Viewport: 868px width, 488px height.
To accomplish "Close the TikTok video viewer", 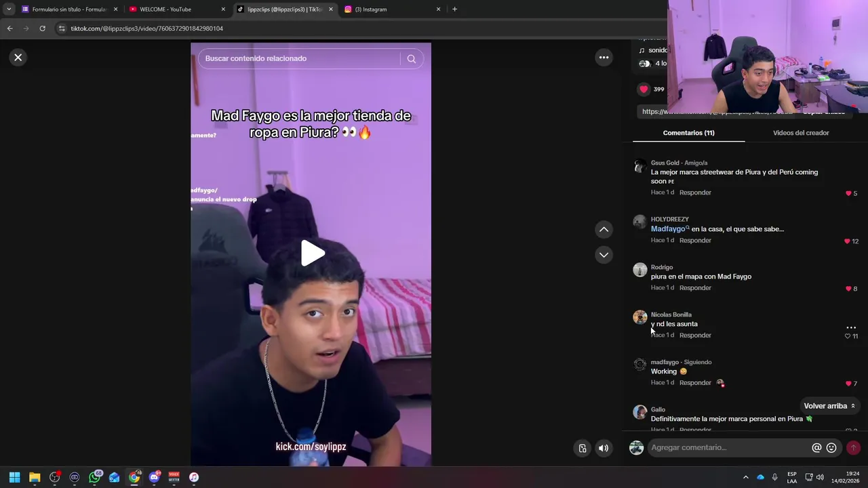I will pos(18,58).
